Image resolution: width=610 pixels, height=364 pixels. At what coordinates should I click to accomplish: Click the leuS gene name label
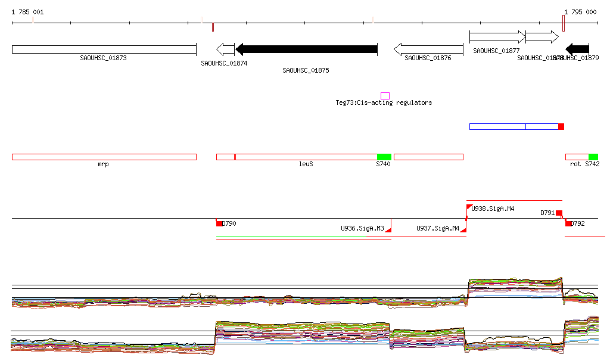[x=306, y=164]
